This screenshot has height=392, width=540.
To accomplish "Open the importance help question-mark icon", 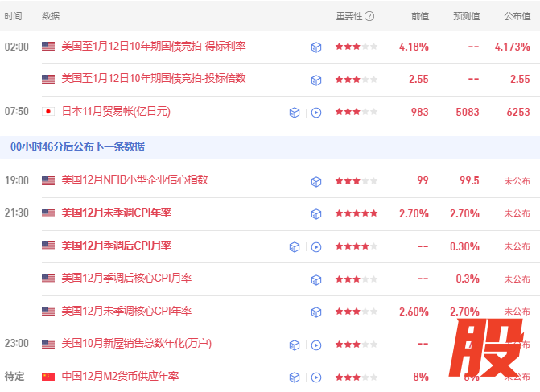I will pyautogui.click(x=369, y=16).
